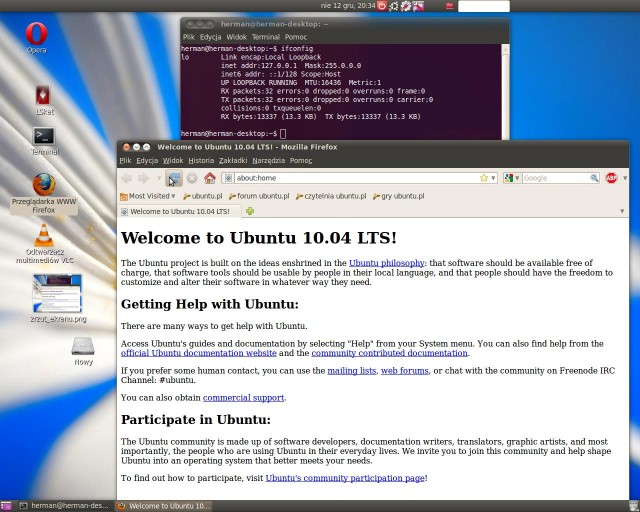Switch to Welcome to Ubuntu 10... taskbar entry
The width and height of the screenshot is (640, 512).
pos(164,506)
